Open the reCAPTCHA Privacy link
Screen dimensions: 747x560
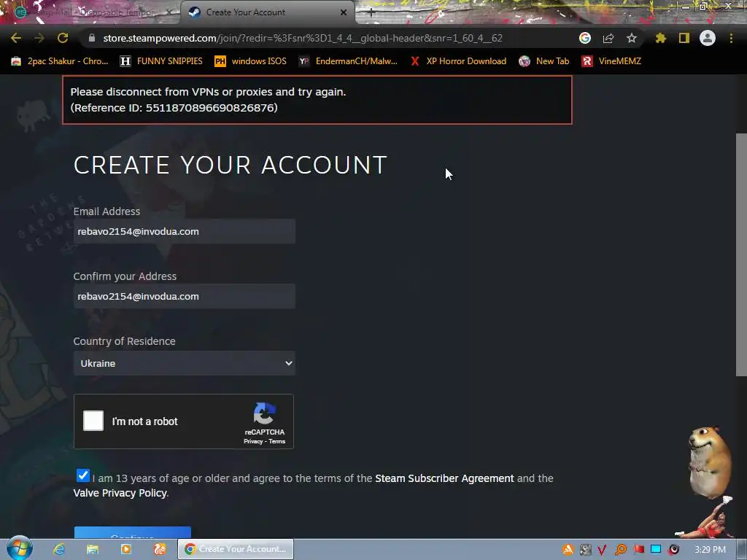point(253,441)
